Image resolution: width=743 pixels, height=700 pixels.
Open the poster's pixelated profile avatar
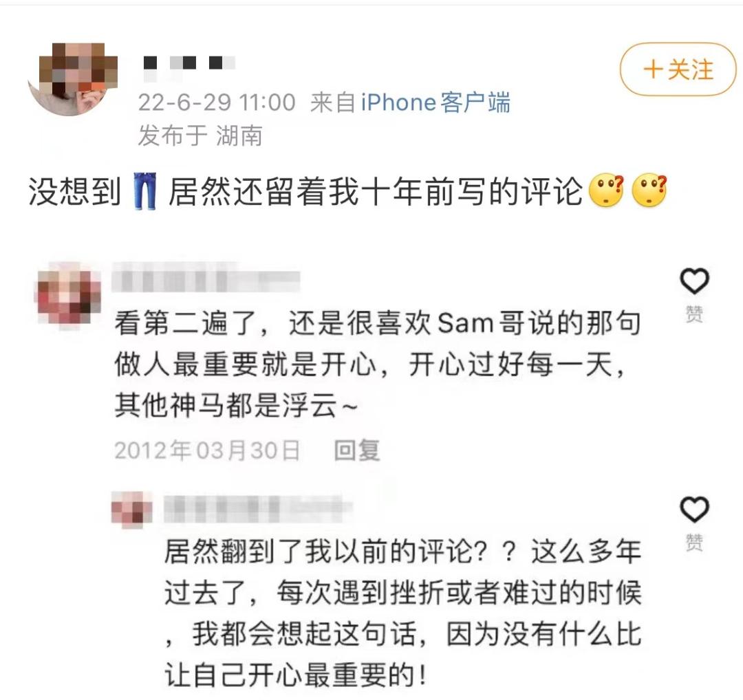74,79
